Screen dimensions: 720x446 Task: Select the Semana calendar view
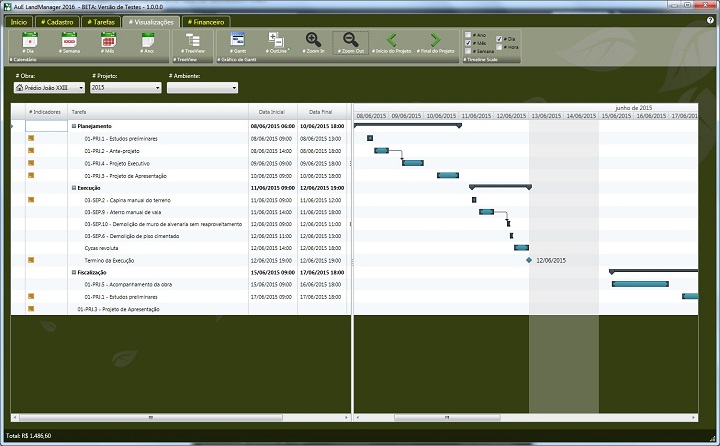(69, 42)
